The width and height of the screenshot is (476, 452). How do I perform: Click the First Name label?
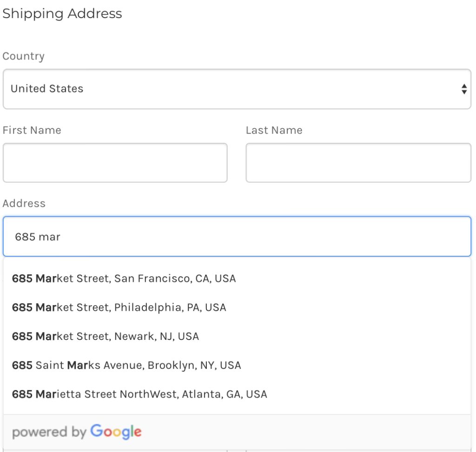[x=32, y=130]
